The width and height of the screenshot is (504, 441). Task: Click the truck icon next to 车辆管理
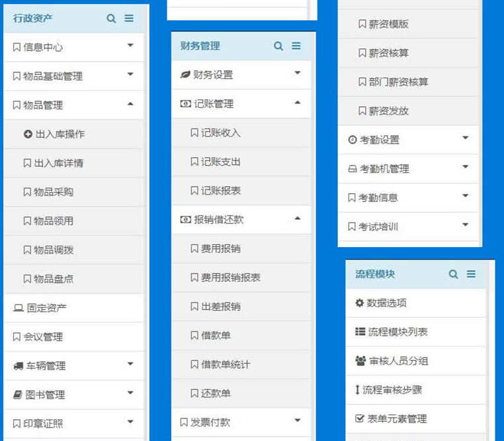coord(18,366)
